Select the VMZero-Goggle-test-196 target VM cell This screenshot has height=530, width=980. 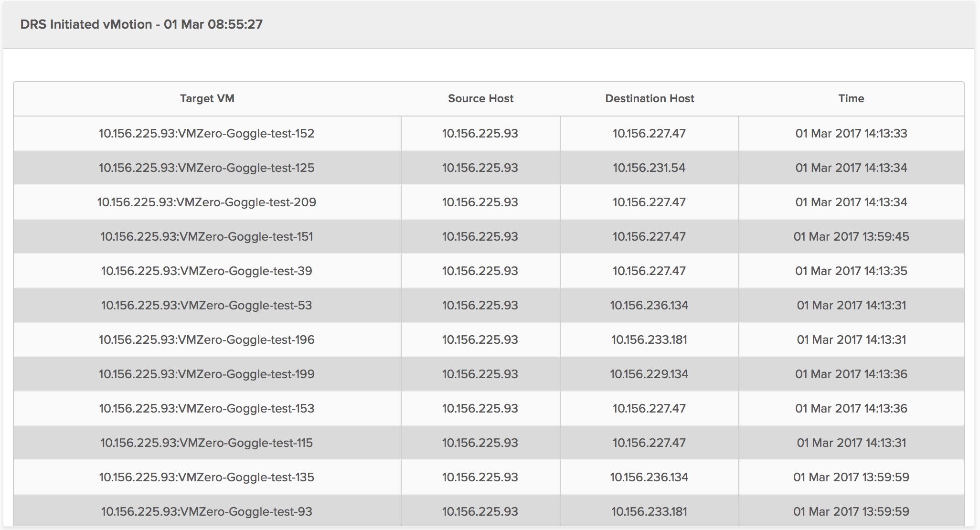(x=207, y=339)
